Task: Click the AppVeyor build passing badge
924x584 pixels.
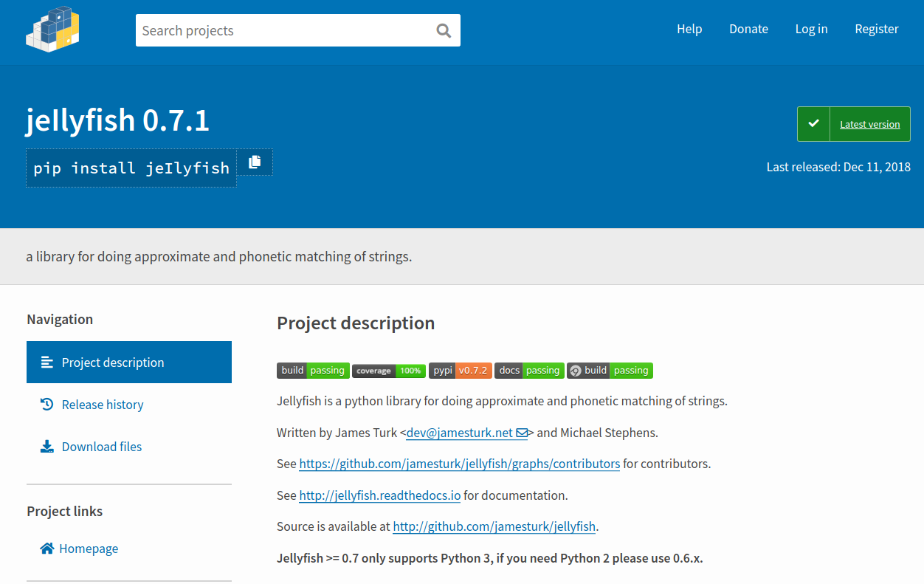Action: pyautogui.click(x=610, y=371)
